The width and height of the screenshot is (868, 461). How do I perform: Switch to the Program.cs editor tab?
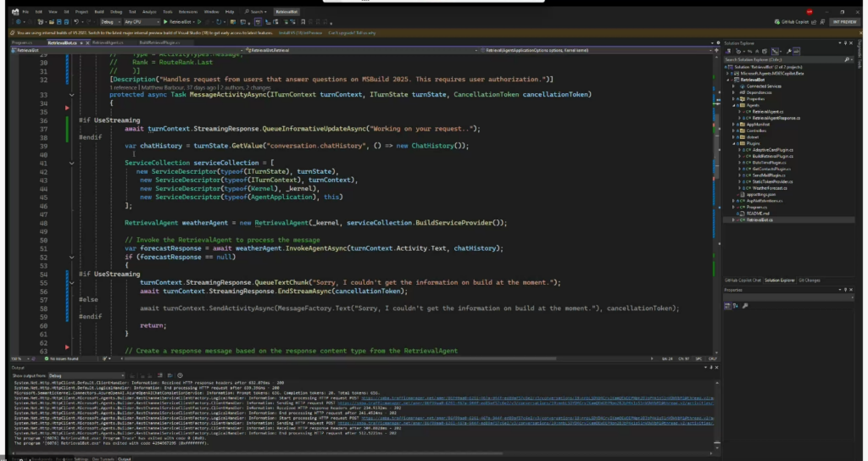[x=22, y=42]
